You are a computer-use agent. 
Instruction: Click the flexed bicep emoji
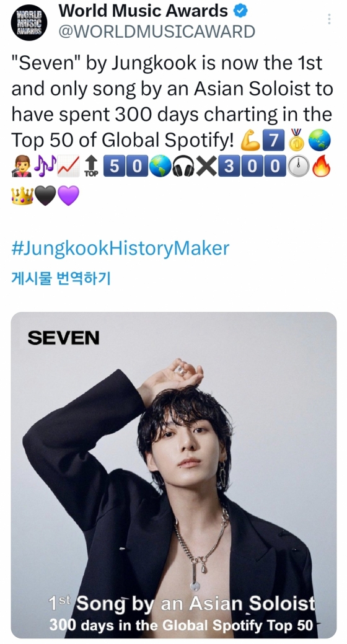[x=250, y=141]
